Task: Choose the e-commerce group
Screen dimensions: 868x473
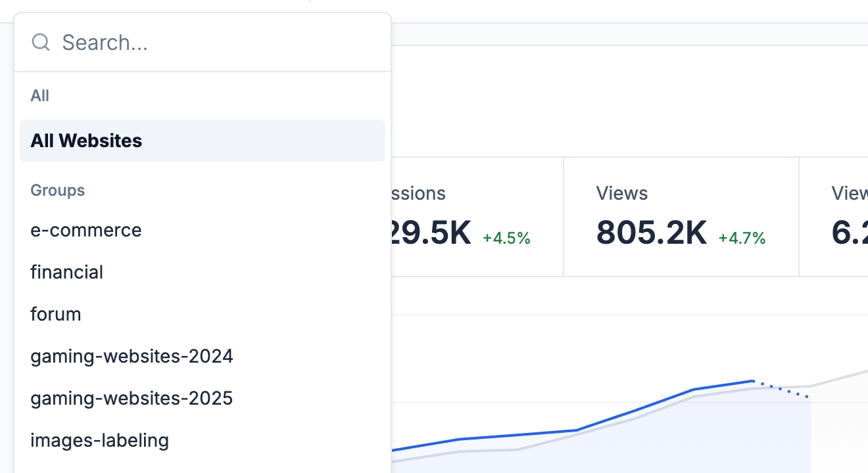Action: [86, 231]
